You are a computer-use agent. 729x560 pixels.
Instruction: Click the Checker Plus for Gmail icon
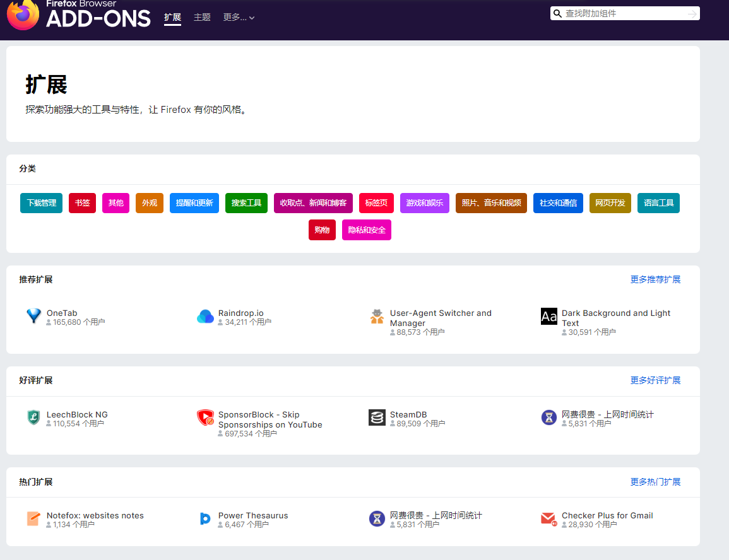pos(548,518)
